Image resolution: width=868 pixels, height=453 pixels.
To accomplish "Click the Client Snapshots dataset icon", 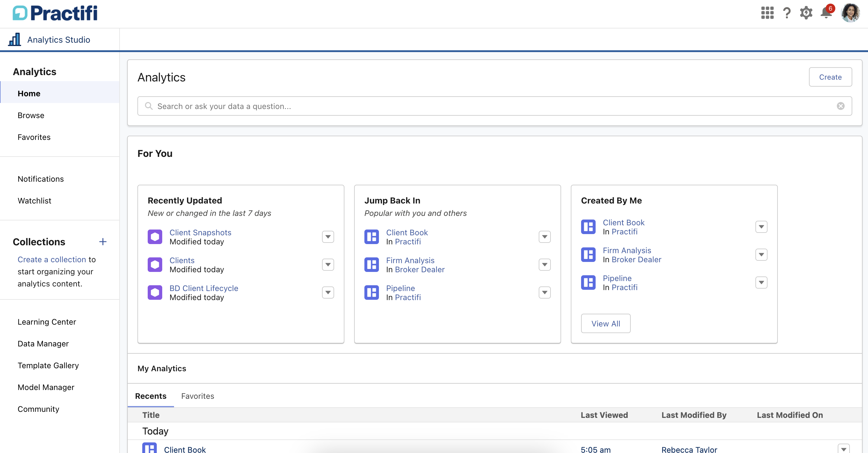I will pyautogui.click(x=155, y=236).
